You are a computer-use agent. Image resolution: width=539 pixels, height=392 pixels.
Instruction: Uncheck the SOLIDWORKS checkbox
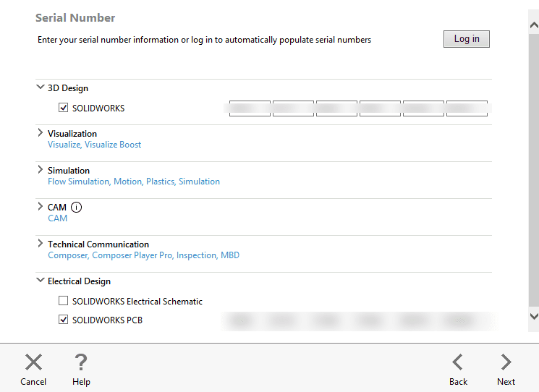(x=63, y=108)
